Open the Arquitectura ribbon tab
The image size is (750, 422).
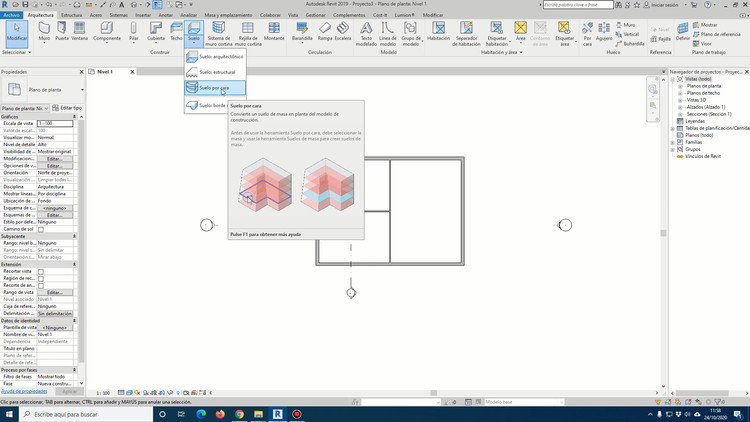41,15
